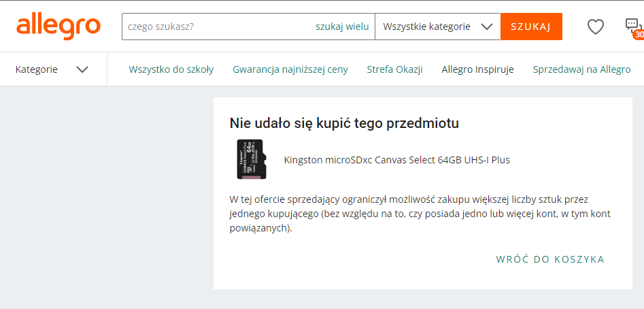Go to 'Strefa Okazji'

(394, 69)
